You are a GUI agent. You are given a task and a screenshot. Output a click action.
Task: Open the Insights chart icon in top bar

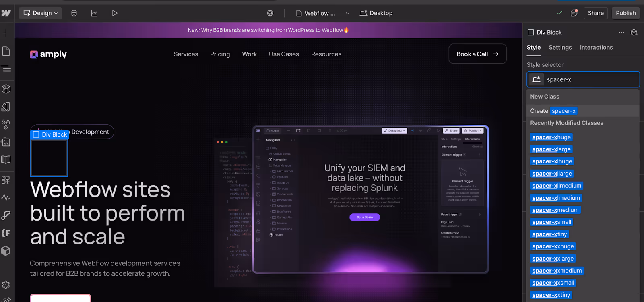click(x=94, y=13)
